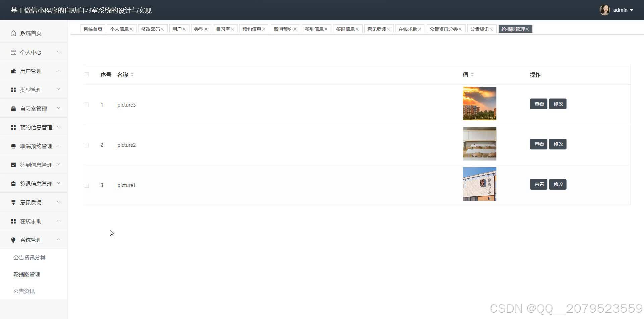Check the picture2 row checkbox

coord(86,145)
